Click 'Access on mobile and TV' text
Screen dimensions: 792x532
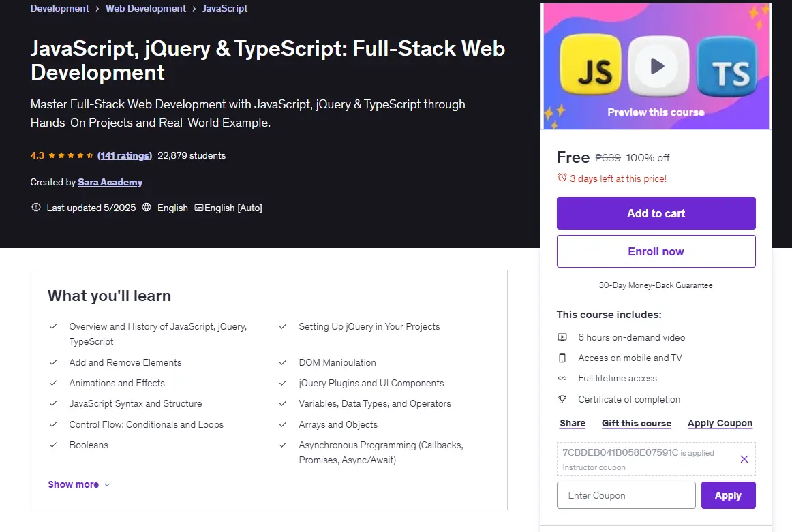tap(630, 358)
